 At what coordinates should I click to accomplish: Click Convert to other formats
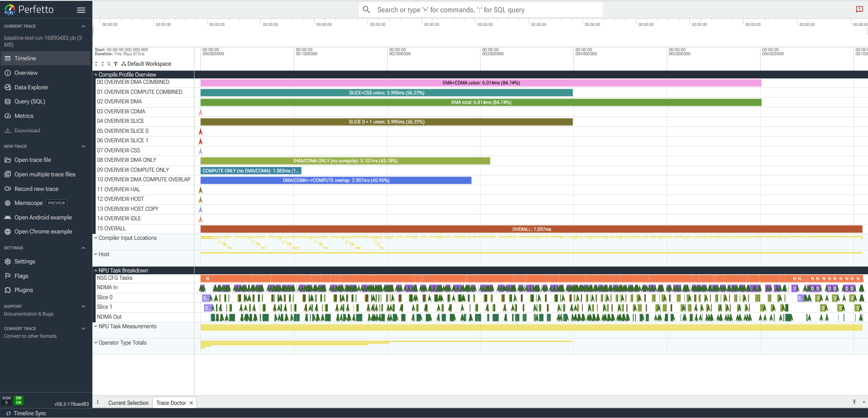30,336
